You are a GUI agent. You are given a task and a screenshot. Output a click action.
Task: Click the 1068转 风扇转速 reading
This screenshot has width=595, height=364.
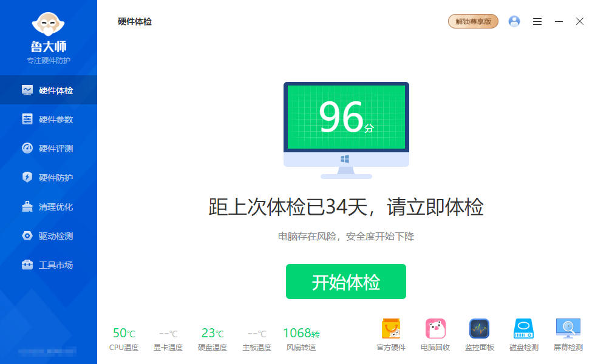pos(301,339)
